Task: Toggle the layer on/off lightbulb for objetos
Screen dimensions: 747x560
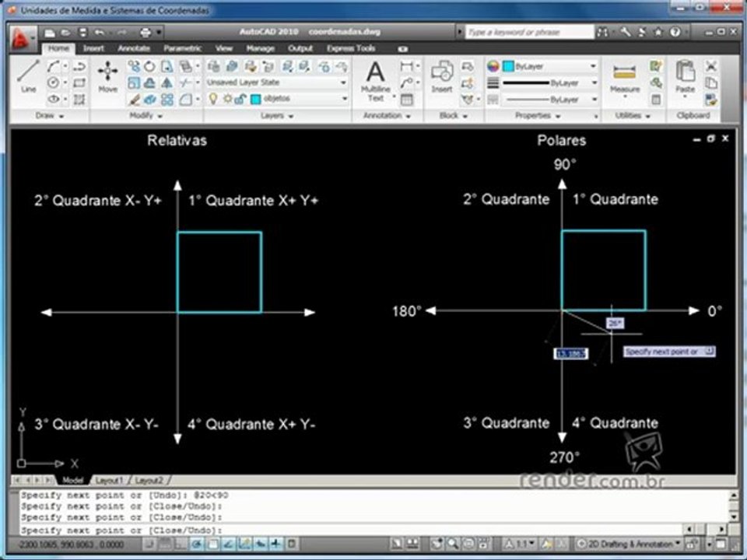Action: pos(213,99)
